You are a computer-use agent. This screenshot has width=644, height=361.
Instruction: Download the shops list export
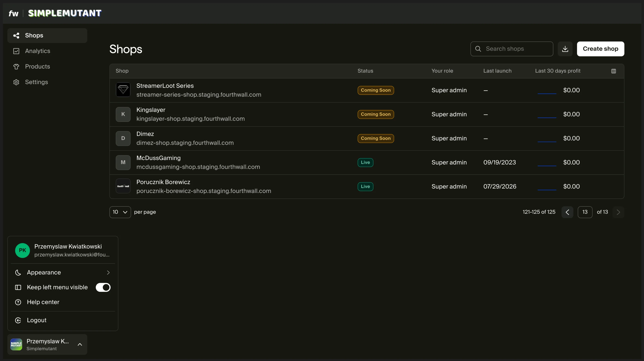(565, 49)
